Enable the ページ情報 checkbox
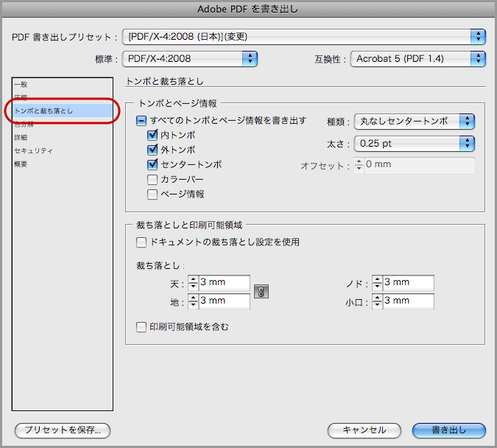 coord(152,195)
